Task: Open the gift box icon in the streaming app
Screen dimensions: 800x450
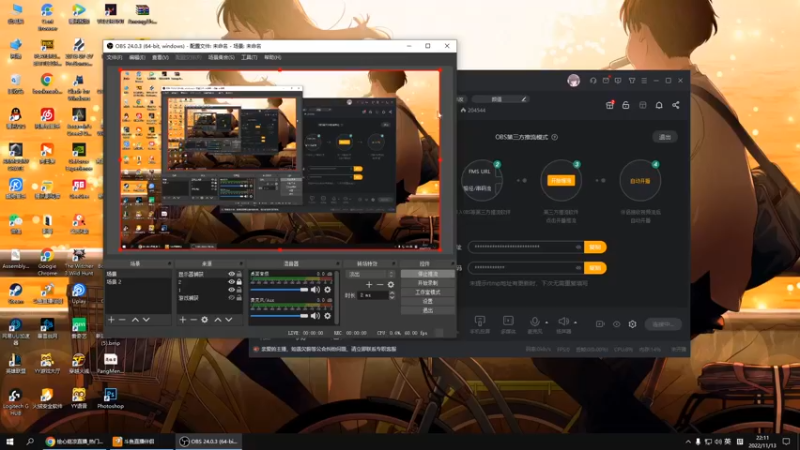Action: pyautogui.click(x=610, y=105)
